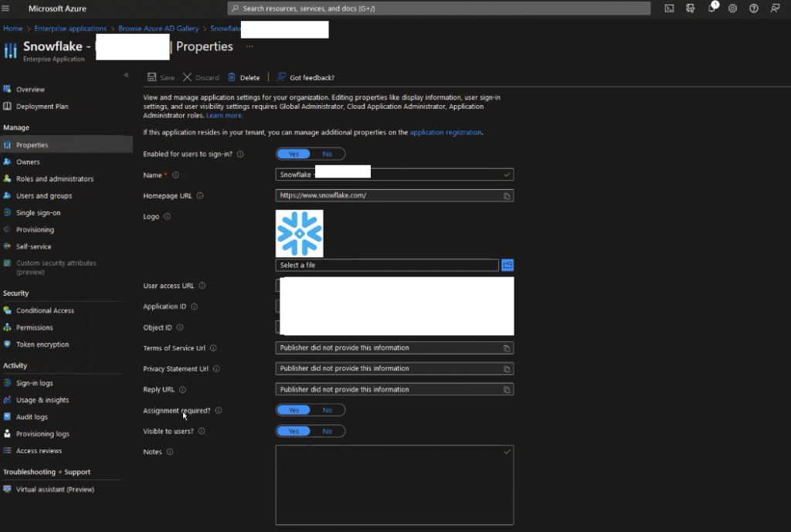Switch 'Assignment required?' to No
This screenshot has height=532, width=791.
[328, 410]
